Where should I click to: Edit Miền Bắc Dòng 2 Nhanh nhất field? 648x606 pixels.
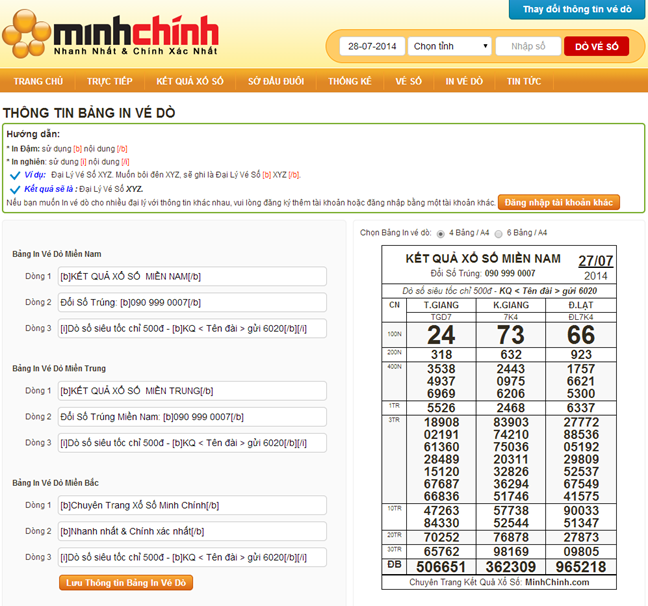pyautogui.click(x=192, y=532)
